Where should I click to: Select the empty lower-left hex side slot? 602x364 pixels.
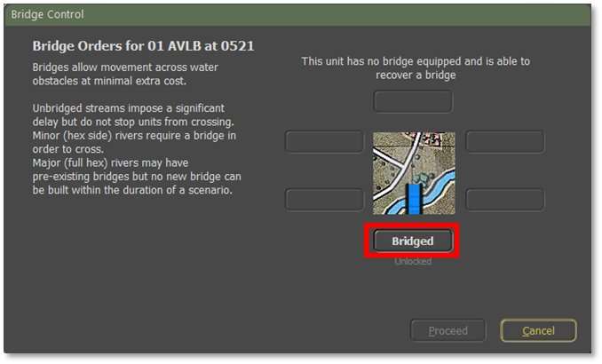324,199
